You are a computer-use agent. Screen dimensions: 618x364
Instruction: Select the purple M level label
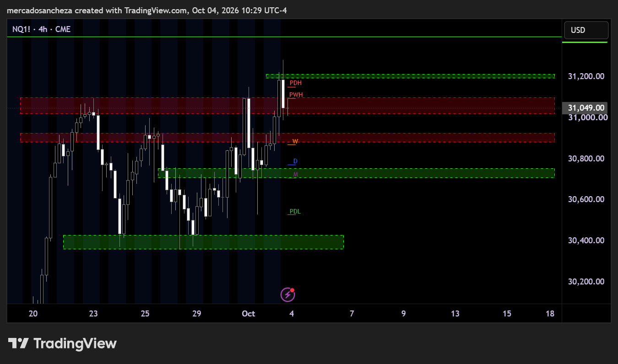tap(295, 174)
